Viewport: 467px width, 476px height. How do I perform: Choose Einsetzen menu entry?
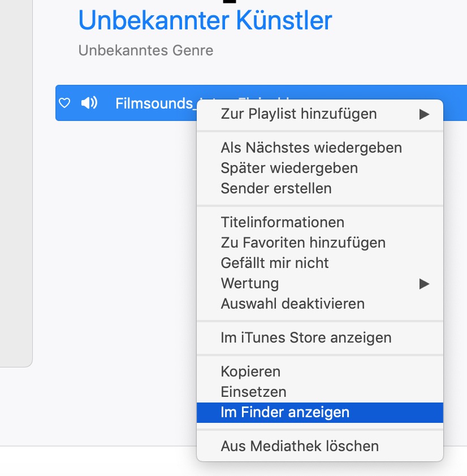pyautogui.click(x=253, y=392)
